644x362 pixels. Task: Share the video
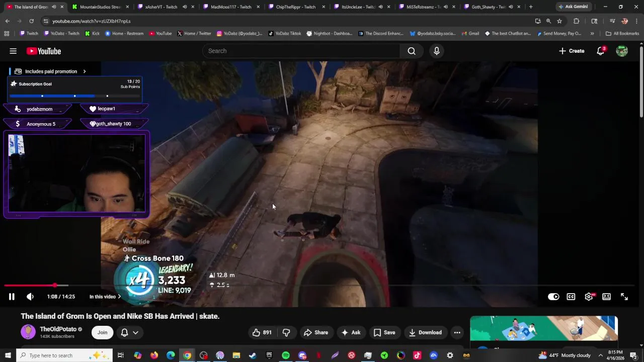315,332
